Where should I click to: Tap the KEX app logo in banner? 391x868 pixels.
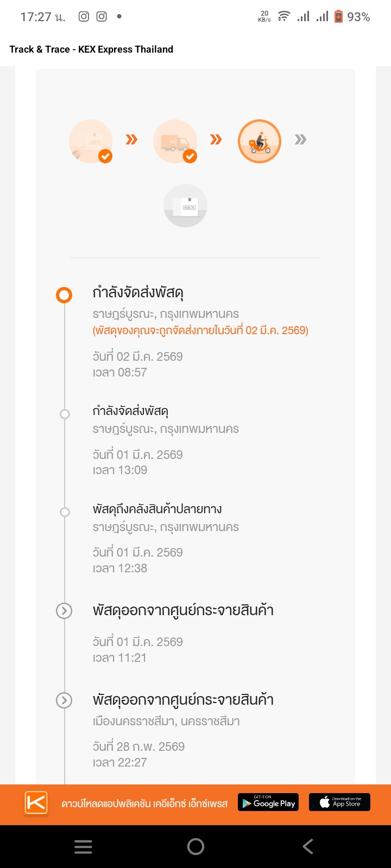click(x=36, y=803)
